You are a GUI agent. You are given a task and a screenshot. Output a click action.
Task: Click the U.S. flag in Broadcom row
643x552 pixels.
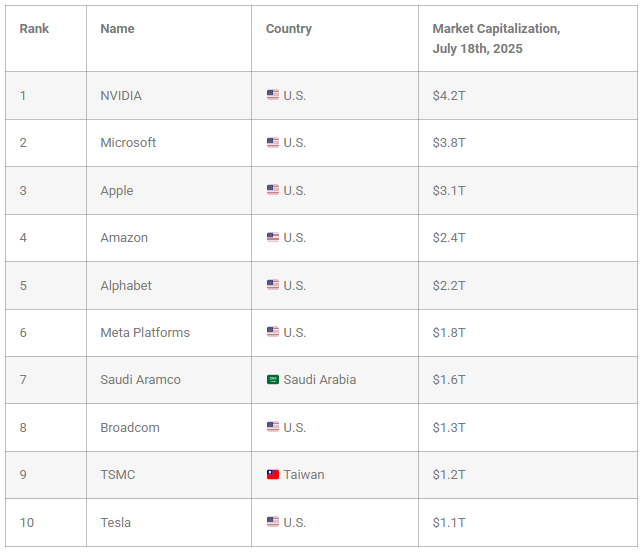click(x=273, y=427)
